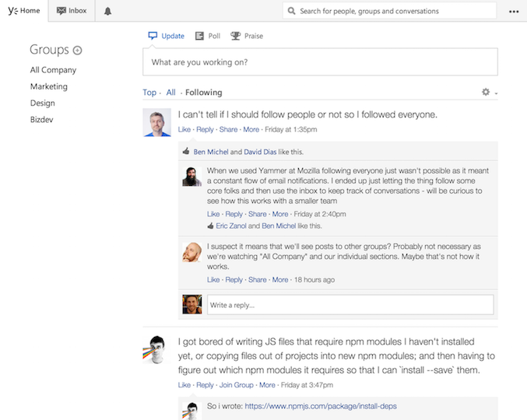Open the three-dot more menu
This screenshot has height=420, width=527.
[514, 12]
